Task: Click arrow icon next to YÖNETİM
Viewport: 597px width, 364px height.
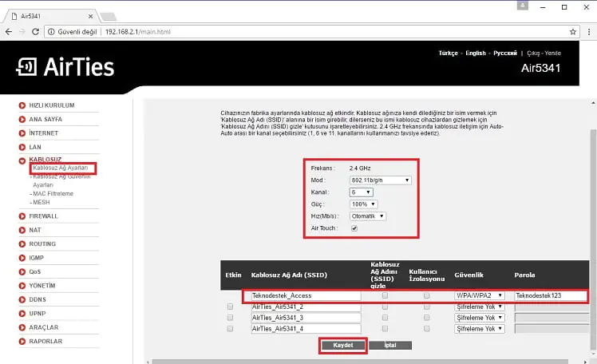Action: click(22, 286)
